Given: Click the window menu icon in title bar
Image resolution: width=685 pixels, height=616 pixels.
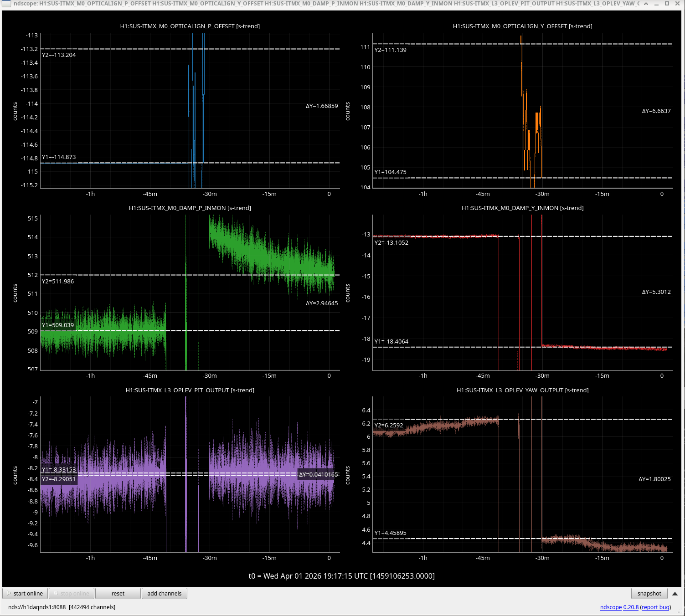Looking at the screenshot, I should coord(6,4).
